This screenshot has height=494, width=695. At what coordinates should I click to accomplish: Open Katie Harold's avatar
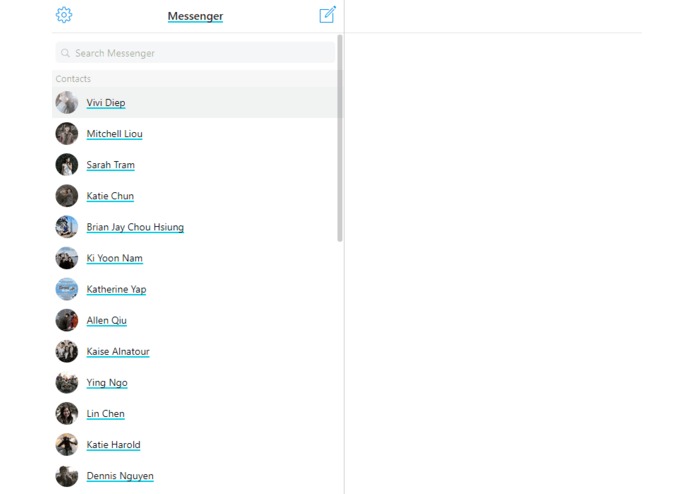point(66,444)
